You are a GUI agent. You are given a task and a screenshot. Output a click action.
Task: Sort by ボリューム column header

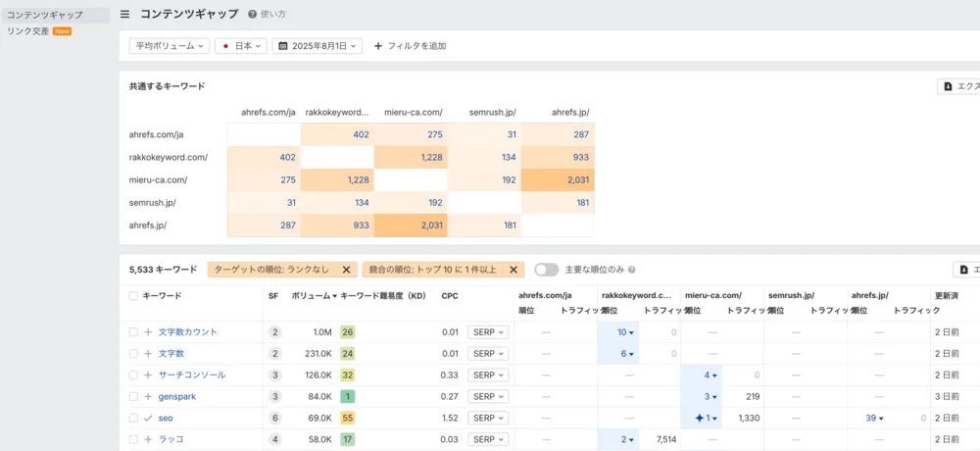315,296
